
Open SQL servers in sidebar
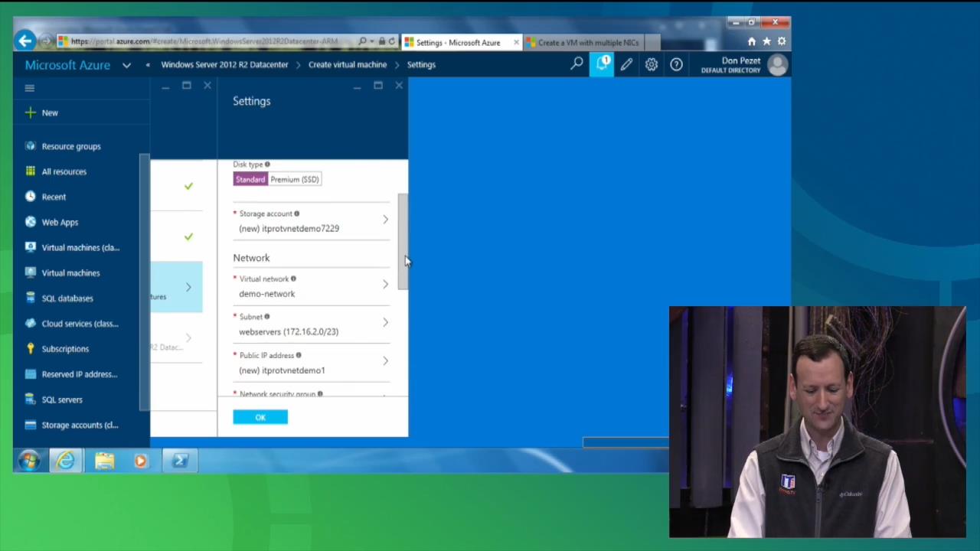[62, 399]
